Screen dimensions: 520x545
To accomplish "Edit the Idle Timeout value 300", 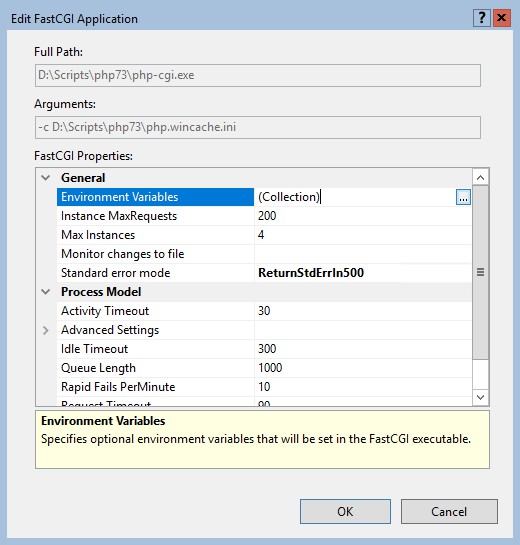I will point(363,349).
